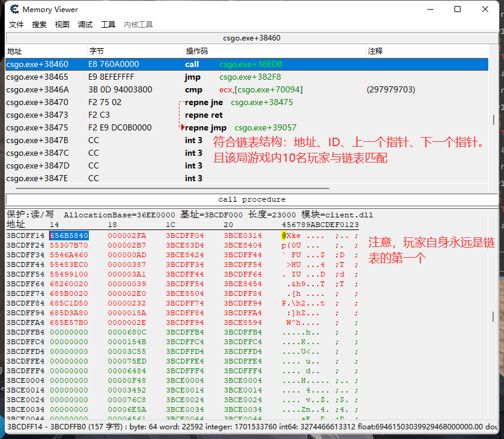Select hex value 685C1D50
The image size is (504, 439).
(x=69, y=303)
